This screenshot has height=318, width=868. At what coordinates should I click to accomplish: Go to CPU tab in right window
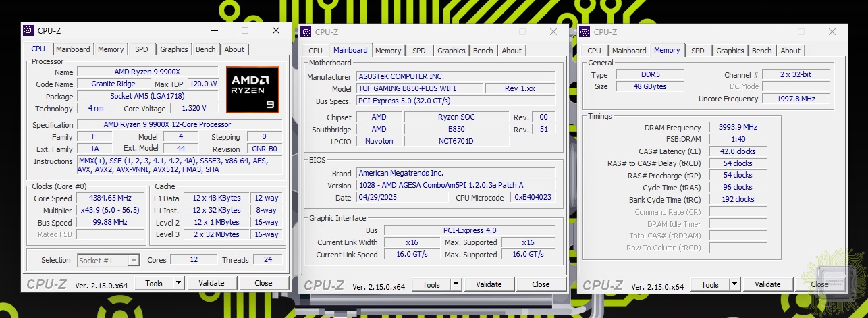tap(595, 51)
